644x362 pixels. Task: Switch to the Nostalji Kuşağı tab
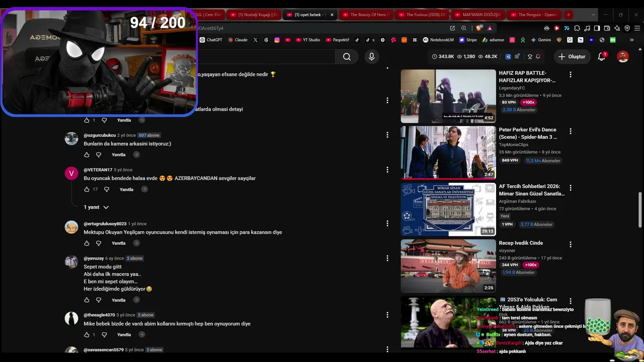click(253, 15)
